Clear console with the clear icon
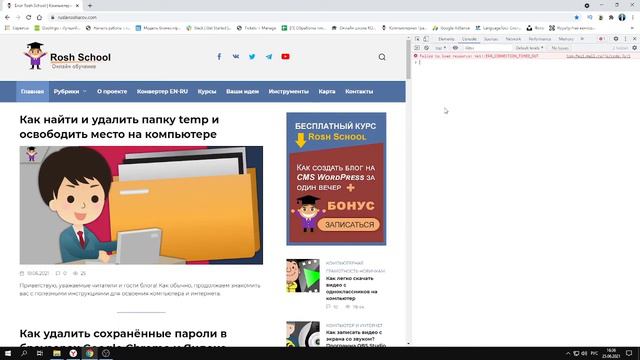This screenshot has width=640, height=360. pyautogui.click(x=427, y=48)
